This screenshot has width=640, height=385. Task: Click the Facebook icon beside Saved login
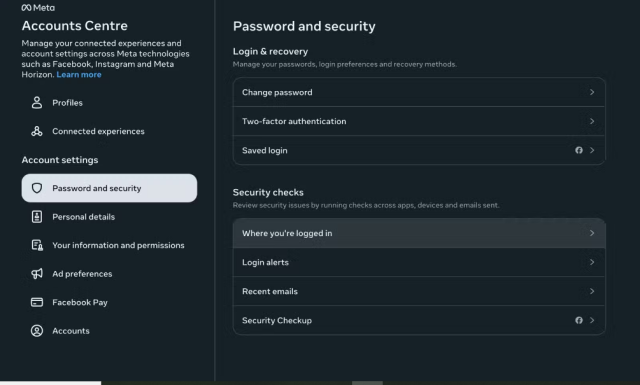[x=579, y=150]
